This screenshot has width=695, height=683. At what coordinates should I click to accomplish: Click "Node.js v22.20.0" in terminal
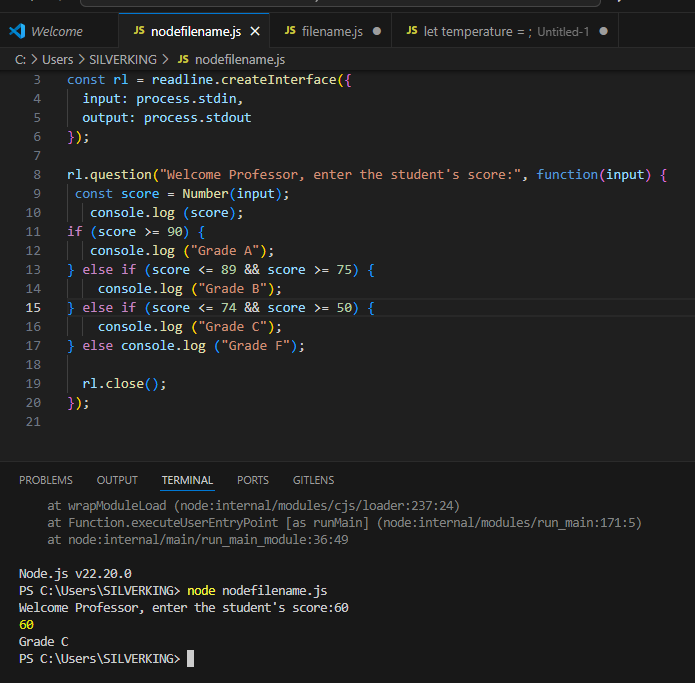point(75,574)
